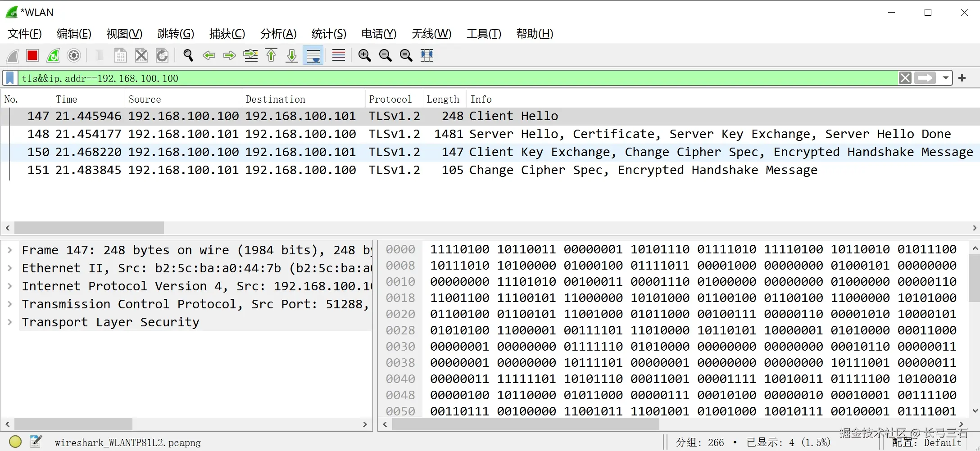
Task: Go back to previous packet arrow
Action: pyautogui.click(x=209, y=55)
